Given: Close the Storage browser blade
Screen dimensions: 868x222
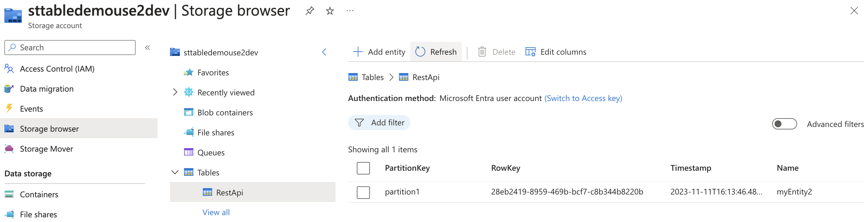Looking at the screenshot, I should [854, 11].
